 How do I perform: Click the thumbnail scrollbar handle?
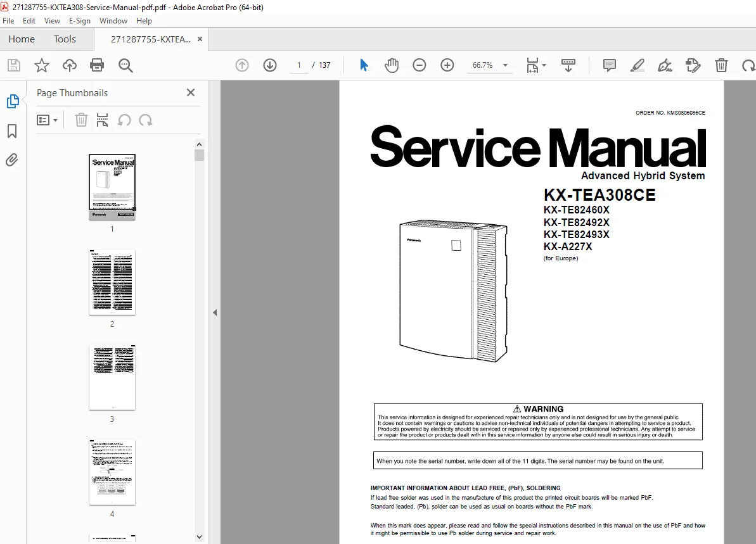point(199,155)
